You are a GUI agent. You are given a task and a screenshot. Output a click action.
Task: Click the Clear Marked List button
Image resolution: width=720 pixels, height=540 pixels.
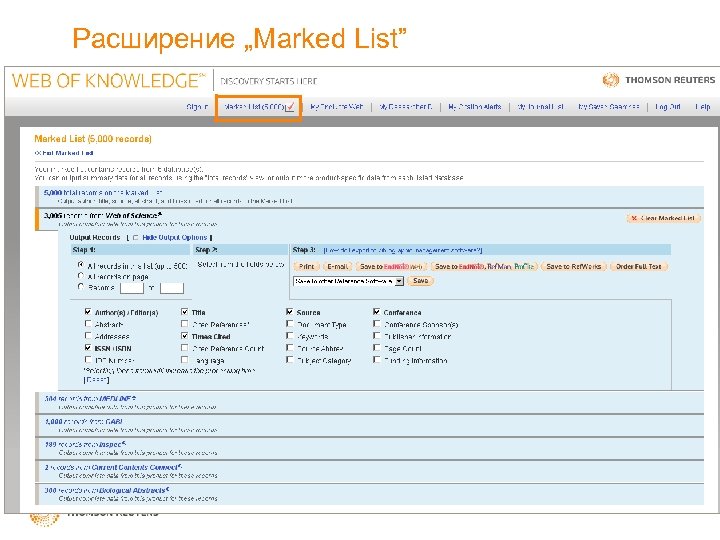pyautogui.click(x=664, y=218)
